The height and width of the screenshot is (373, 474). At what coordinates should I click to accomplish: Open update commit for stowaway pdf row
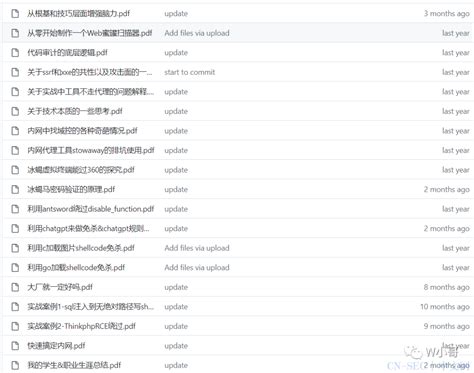coord(176,150)
